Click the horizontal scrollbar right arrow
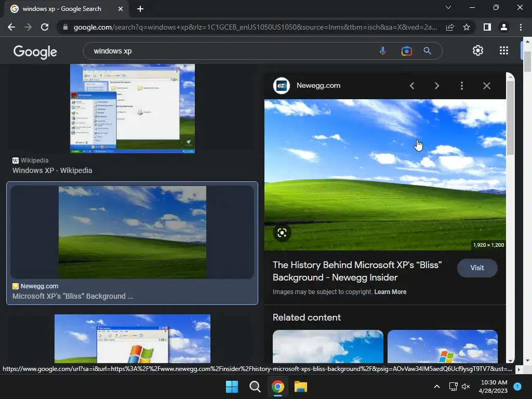Image resolution: width=532 pixels, height=399 pixels. tap(518, 369)
